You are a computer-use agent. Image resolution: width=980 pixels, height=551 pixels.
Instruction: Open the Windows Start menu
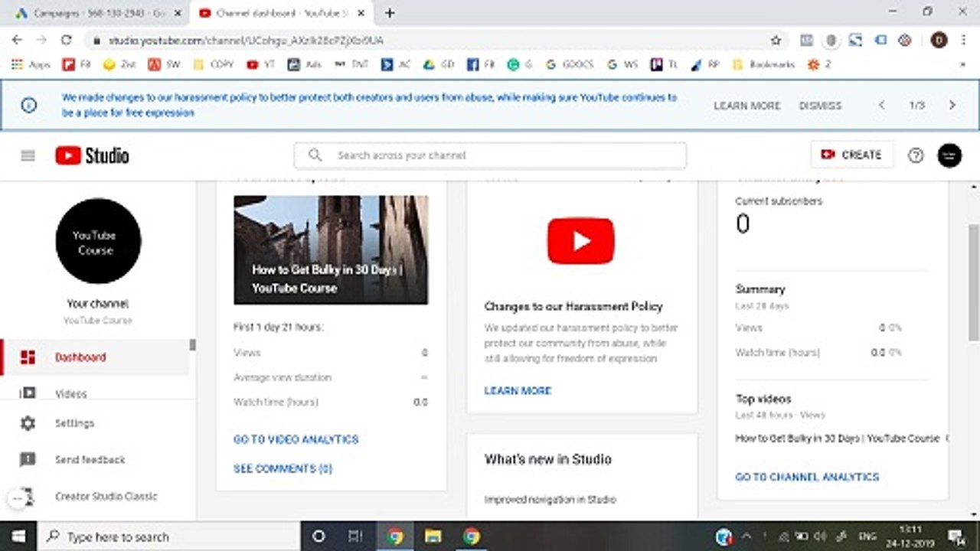click(x=18, y=536)
